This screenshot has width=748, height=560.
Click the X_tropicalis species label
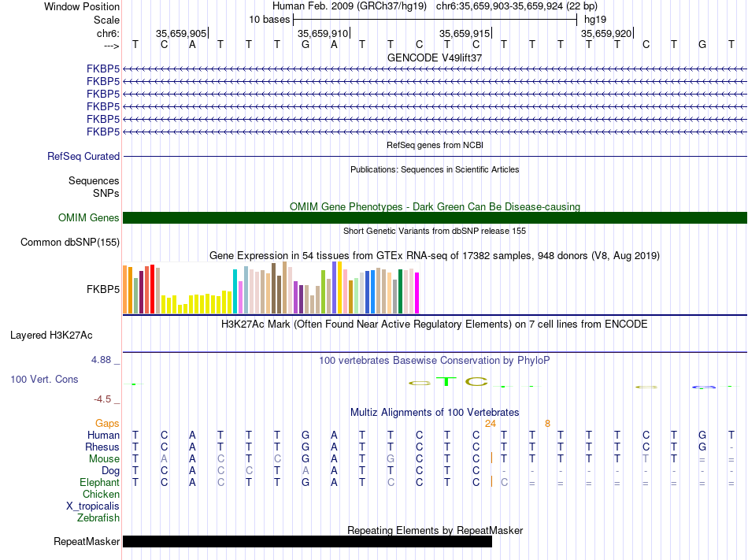pyautogui.click(x=93, y=506)
